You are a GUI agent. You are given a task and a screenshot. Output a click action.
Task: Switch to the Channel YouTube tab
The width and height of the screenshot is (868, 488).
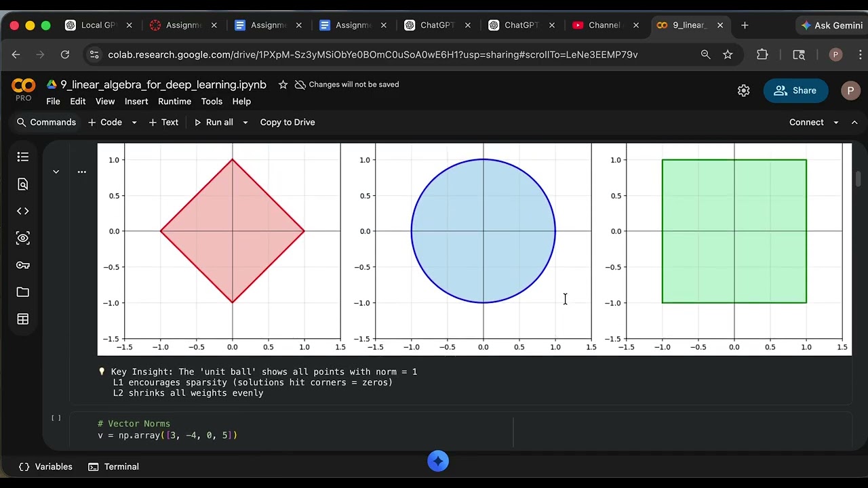point(604,25)
